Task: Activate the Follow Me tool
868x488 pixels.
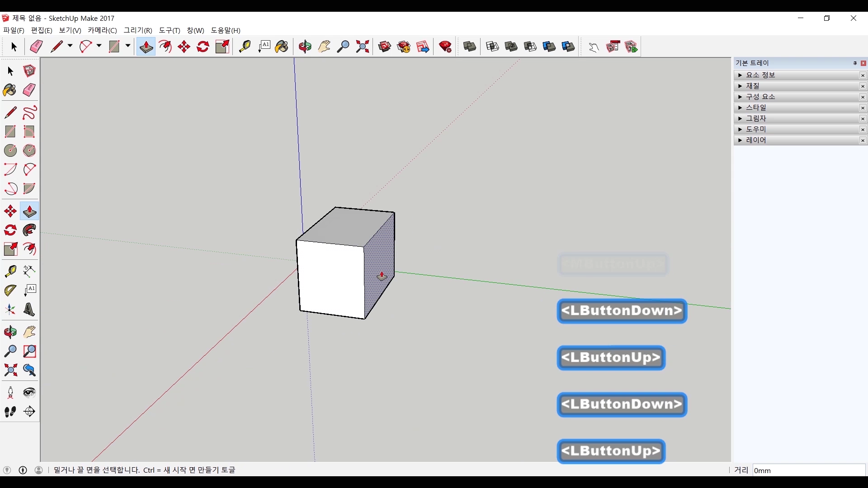Action: pyautogui.click(x=29, y=230)
